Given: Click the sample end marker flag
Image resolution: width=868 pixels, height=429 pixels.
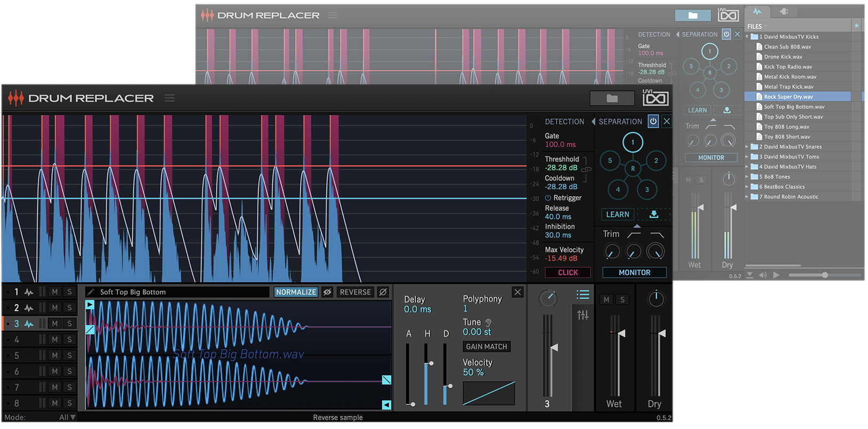Looking at the screenshot, I should click(387, 405).
